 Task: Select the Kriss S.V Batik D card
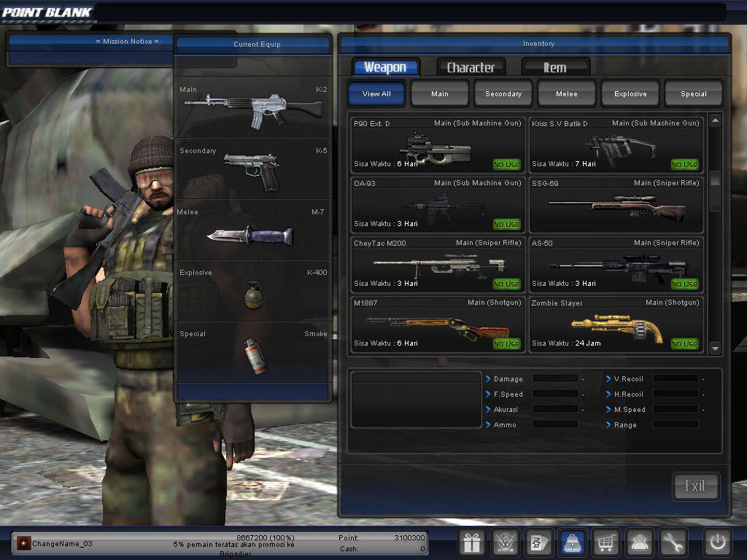tap(616, 145)
